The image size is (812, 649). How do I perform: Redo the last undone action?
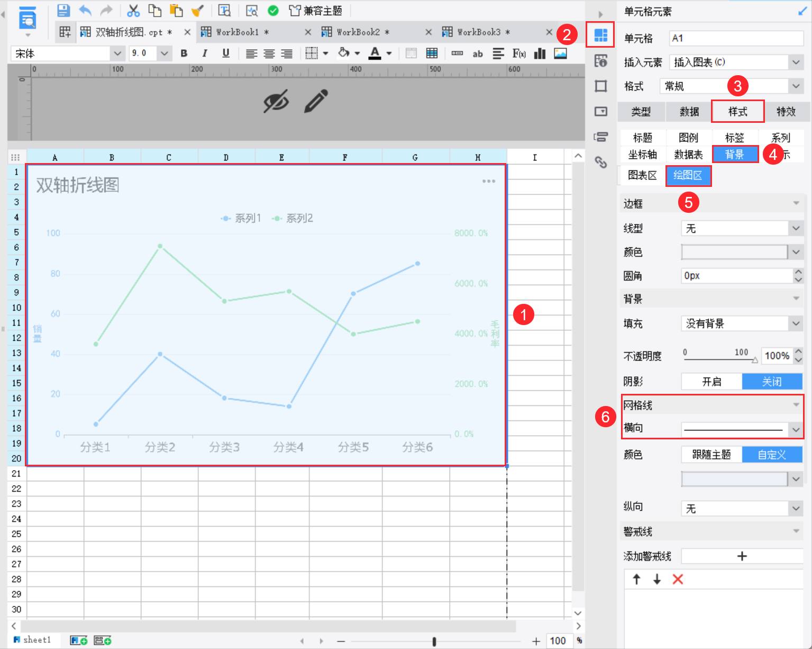click(x=106, y=11)
